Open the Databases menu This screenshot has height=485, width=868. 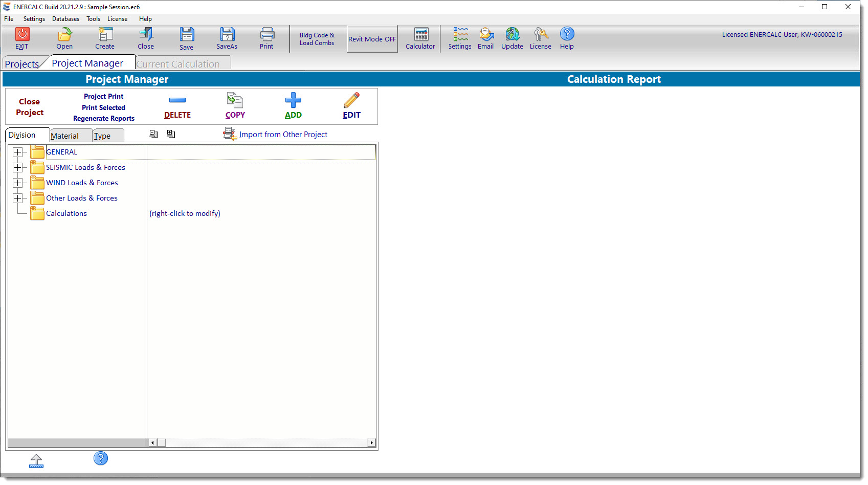click(x=65, y=19)
